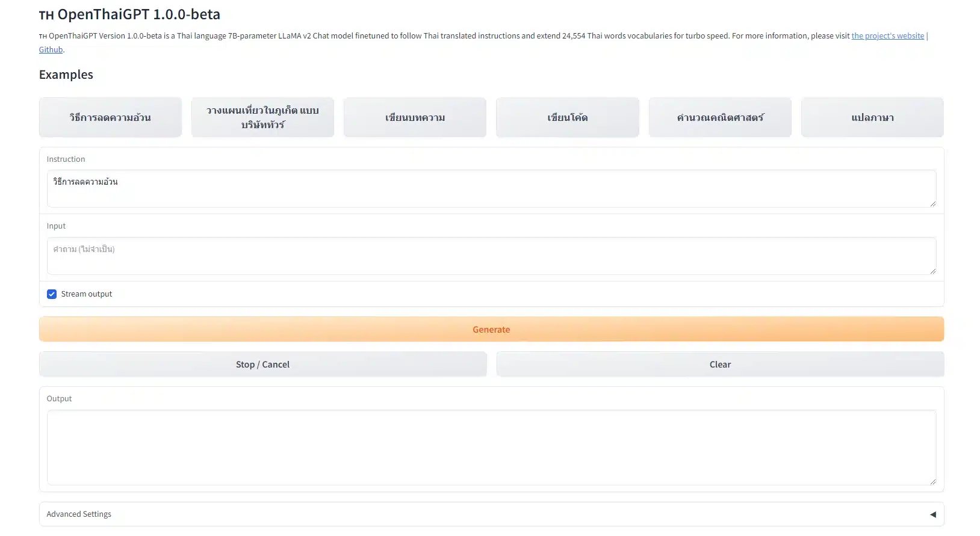The image size is (980, 536).
Task: Choose the คำนวณคณิตศาสตร์ example
Action: [x=720, y=117]
